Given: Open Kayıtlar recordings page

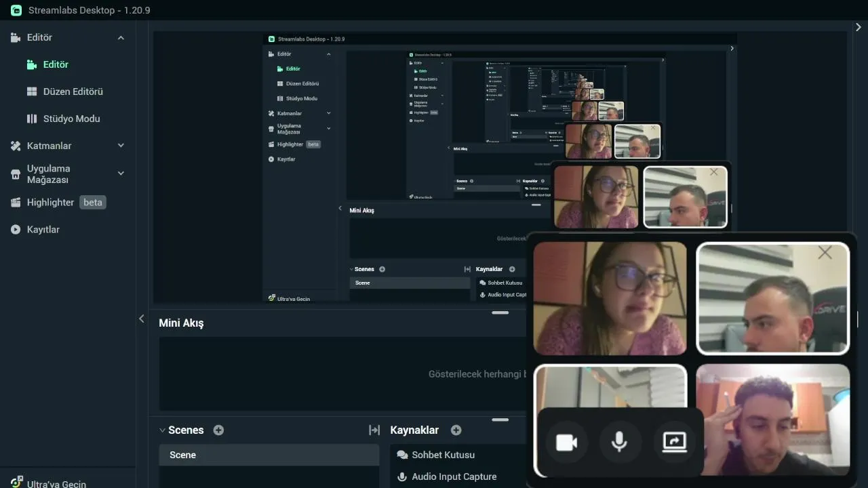Looking at the screenshot, I should [x=43, y=229].
